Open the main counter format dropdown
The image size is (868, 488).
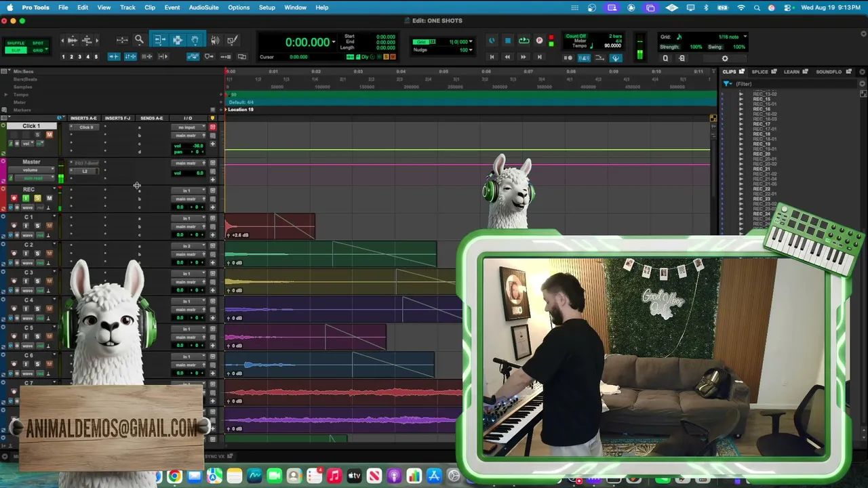333,43
